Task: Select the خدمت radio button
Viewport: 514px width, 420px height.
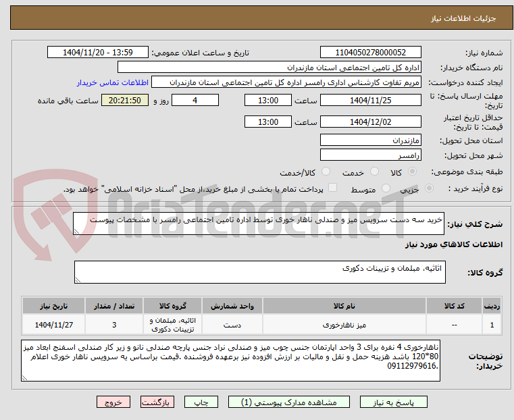Action: point(374,172)
